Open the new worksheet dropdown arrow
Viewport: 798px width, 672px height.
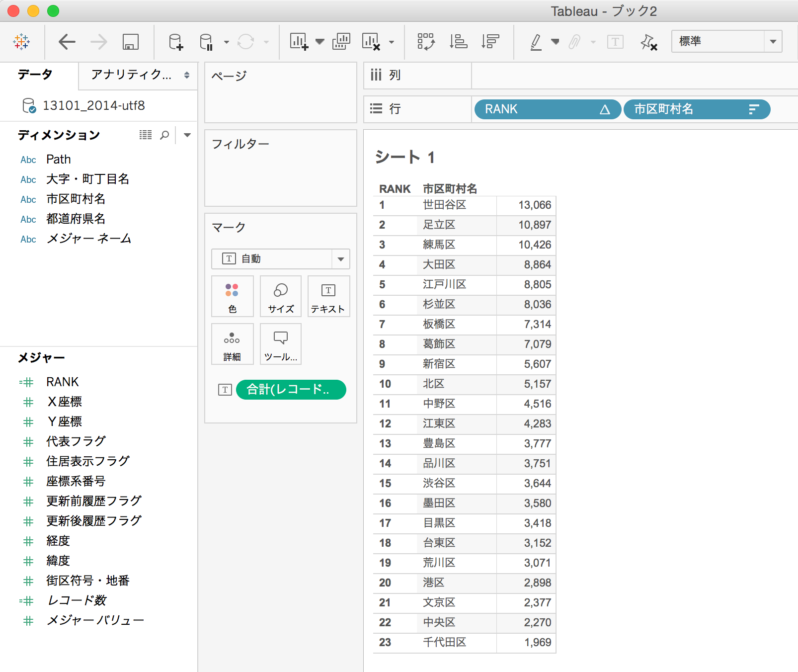pyautogui.click(x=320, y=42)
